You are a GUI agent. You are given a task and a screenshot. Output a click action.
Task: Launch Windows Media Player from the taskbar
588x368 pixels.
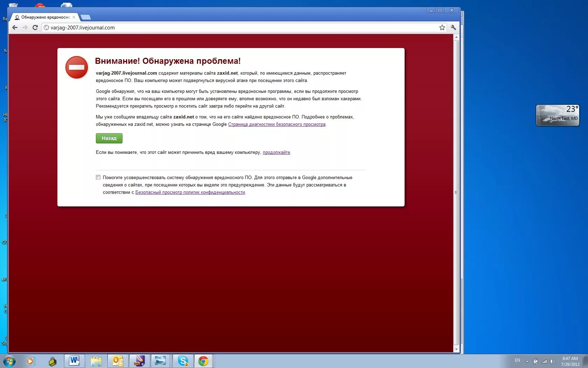click(x=30, y=361)
